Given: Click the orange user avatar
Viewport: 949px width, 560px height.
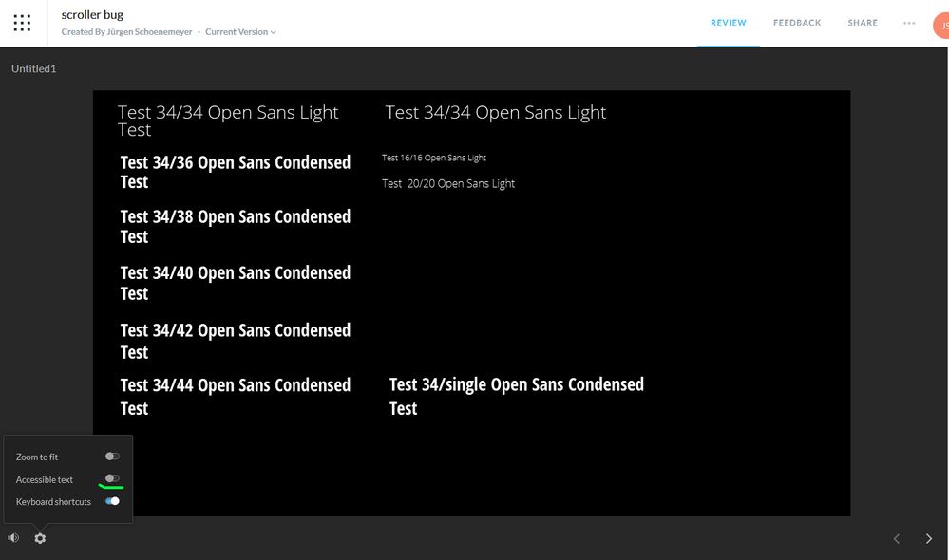Looking at the screenshot, I should click(x=942, y=25).
